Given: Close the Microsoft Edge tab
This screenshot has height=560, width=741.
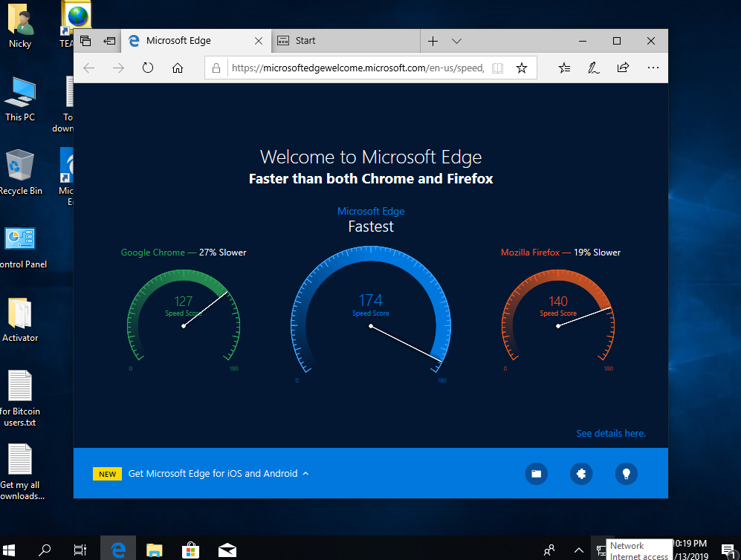Looking at the screenshot, I should (259, 41).
